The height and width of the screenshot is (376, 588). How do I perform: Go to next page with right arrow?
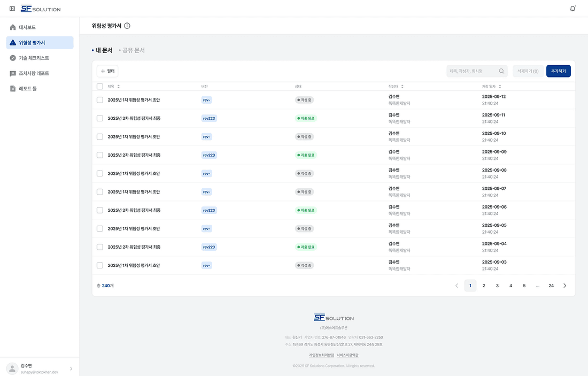[565, 286]
